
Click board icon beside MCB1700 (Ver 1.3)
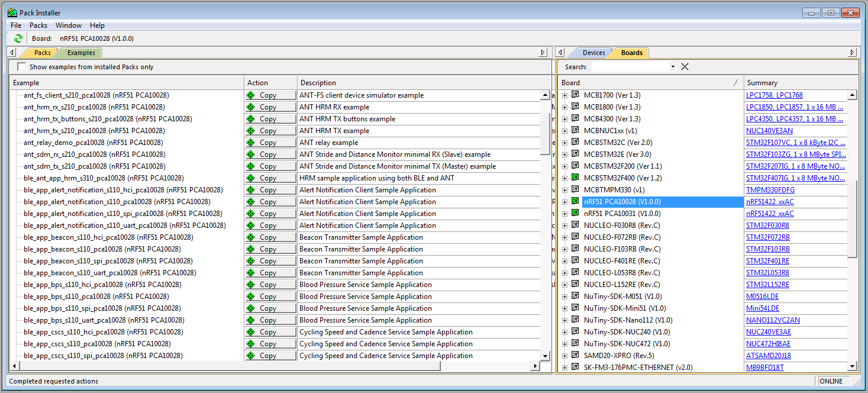pos(575,95)
